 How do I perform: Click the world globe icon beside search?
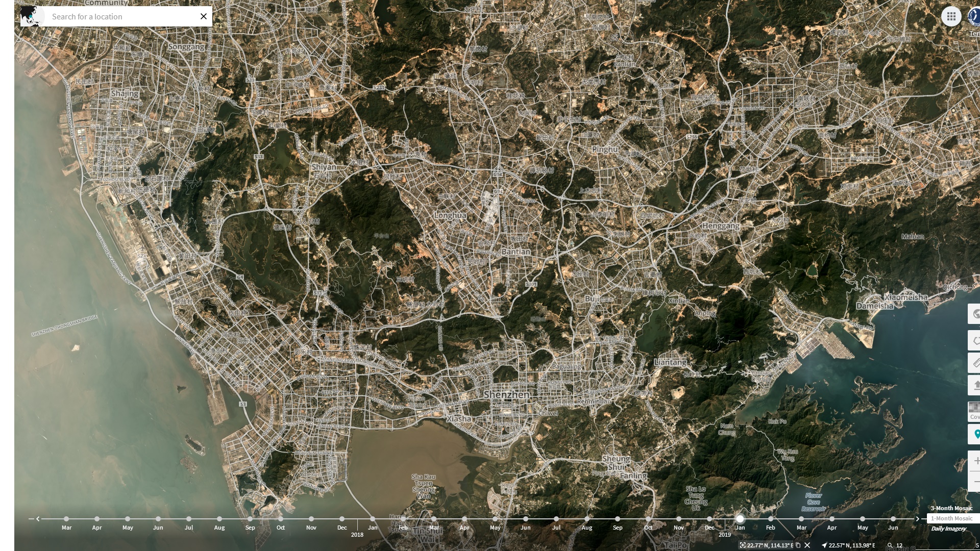[32, 16]
